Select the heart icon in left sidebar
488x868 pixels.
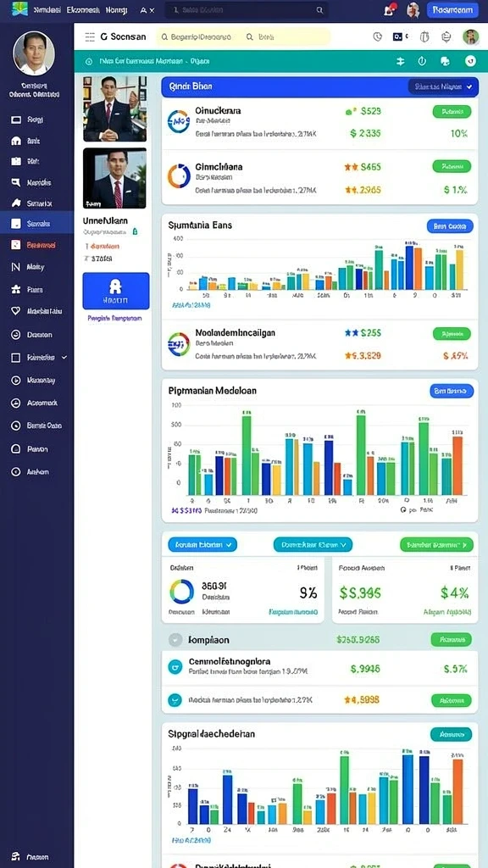click(x=15, y=311)
